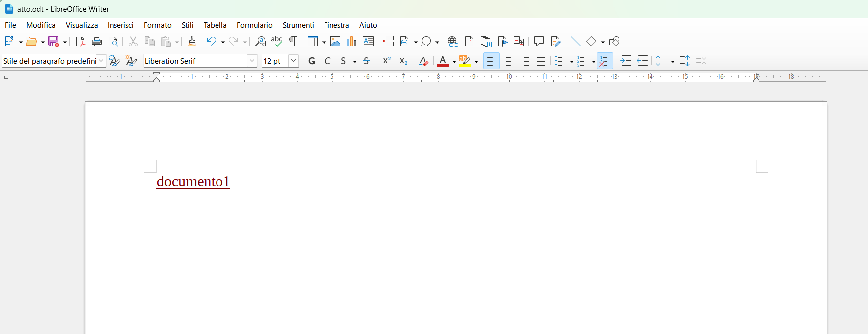Toggle Bold (G) formatting
The width and height of the screenshot is (868, 334).
point(312,61)
